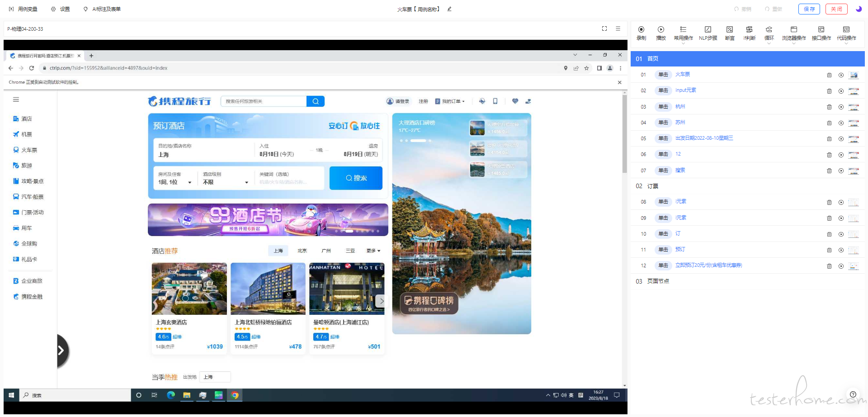
Task: Click the red 关闭 button
Action: pos(836,9)
